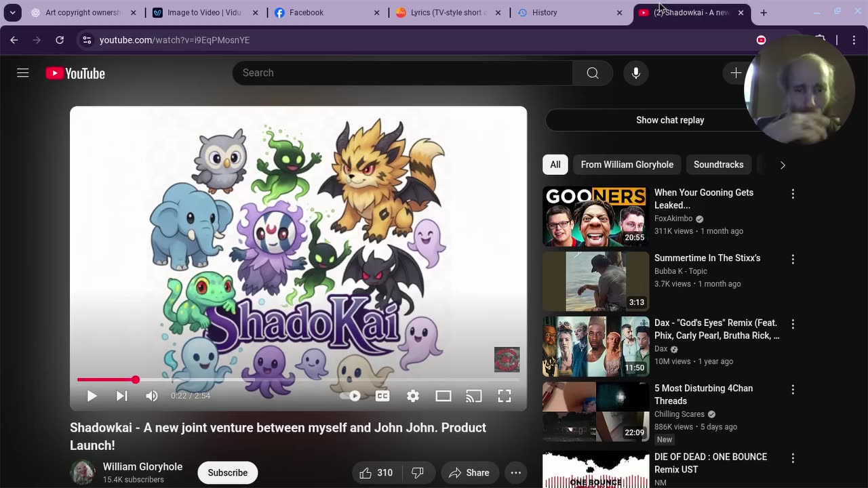Click the red recording extension icon
The width and height of the screenshot is (868, 488).
pos(761,40)
